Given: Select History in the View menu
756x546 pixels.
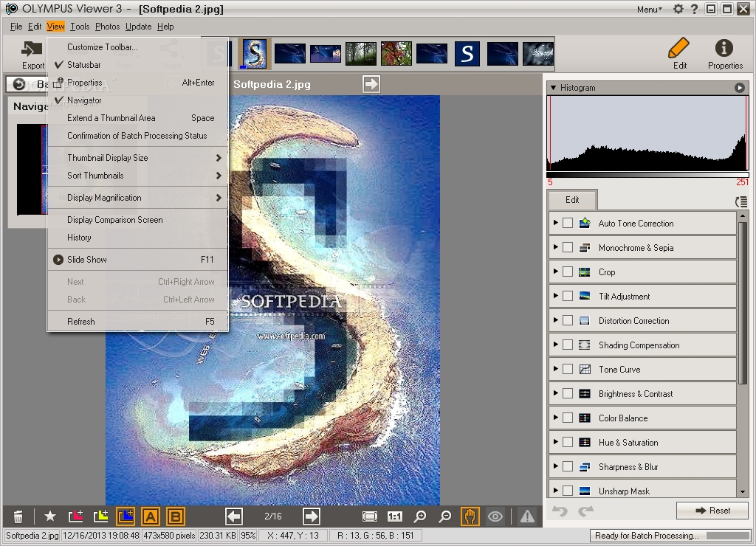Looking at the screenshot, I should click(137, 238).
